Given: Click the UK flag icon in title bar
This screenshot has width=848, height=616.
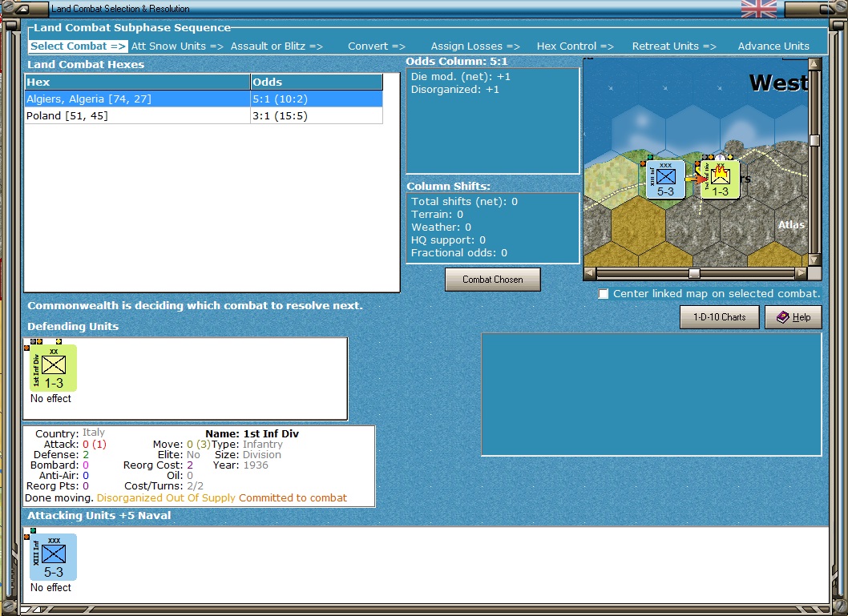Looking at the screenshot, I should (x=758, y=9).
